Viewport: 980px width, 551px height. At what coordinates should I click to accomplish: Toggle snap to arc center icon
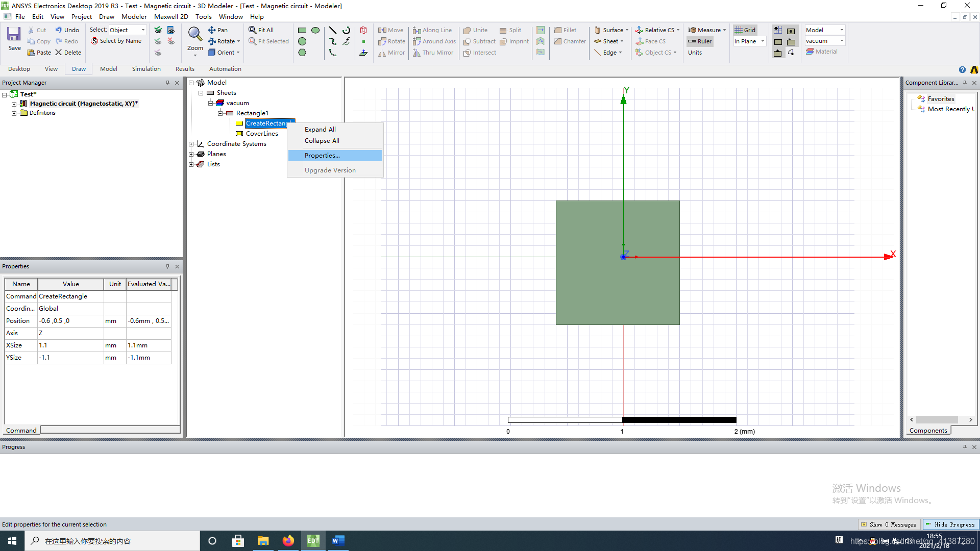(x=791, y=53)
